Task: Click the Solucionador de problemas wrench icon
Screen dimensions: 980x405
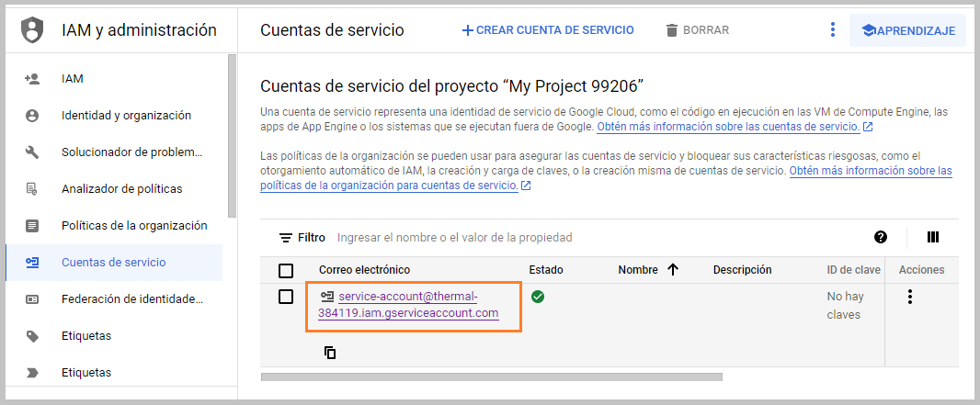Action: (x=32, y=152)
